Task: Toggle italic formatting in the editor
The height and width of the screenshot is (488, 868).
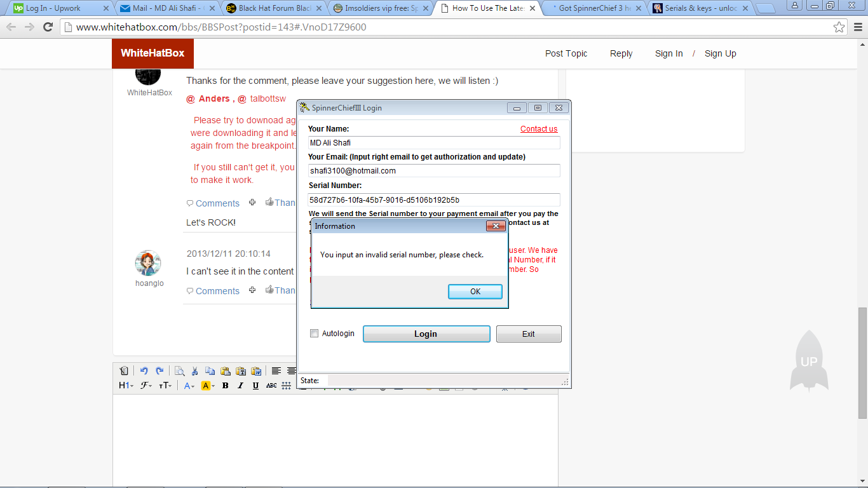Action: (240, 386)
